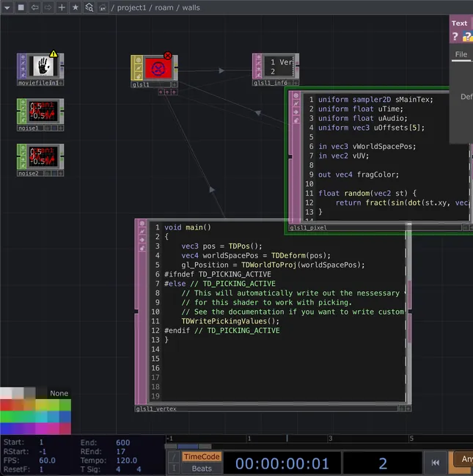473x476 pixels.
Task: Open the network search icon
Action: click(x=89, y=7)
